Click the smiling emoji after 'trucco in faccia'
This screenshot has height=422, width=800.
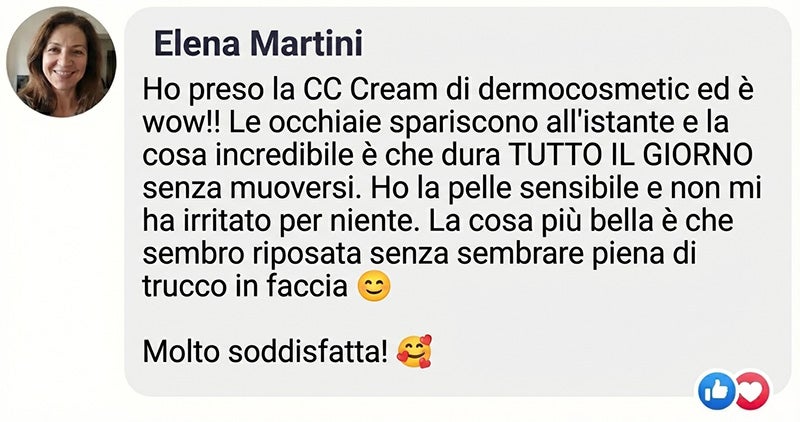374,286
